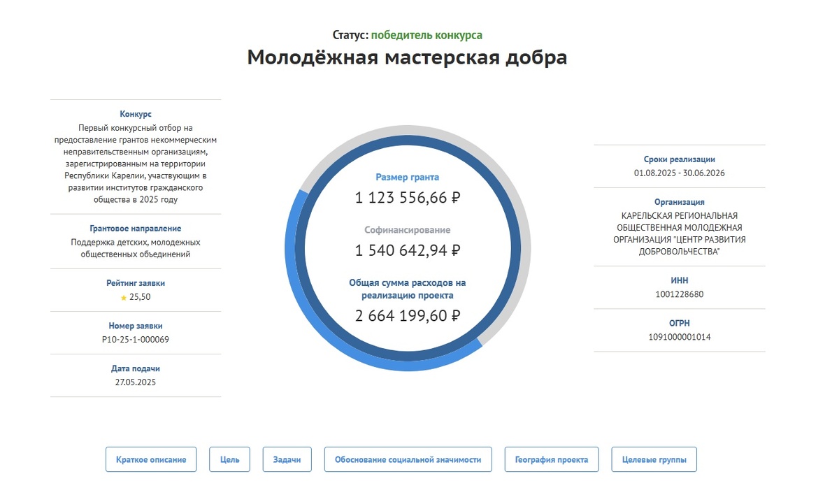Click the Сроки реализации date range
The width and height of the screenshot is (839, 504).
pyautogui.click(x=679, y=173)
